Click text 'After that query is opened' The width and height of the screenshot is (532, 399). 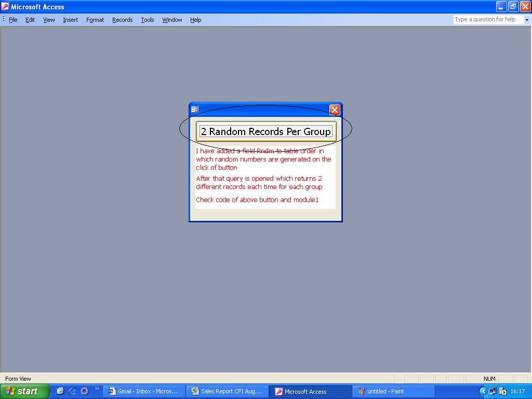tap(234, 179)
